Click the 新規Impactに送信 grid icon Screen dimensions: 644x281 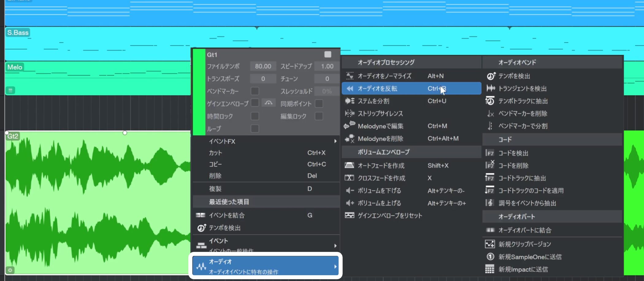click(x=490, y=269)
